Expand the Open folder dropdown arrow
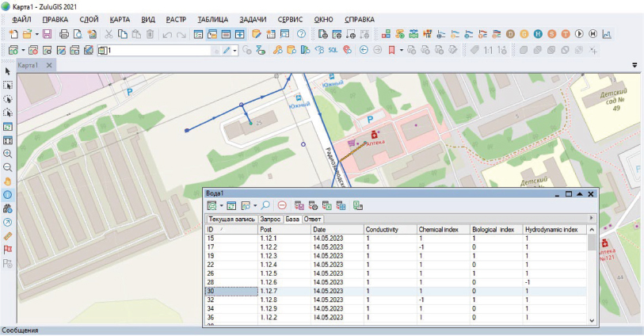Image resolution: width=644 pixels, height=336 pixels. 36,34
